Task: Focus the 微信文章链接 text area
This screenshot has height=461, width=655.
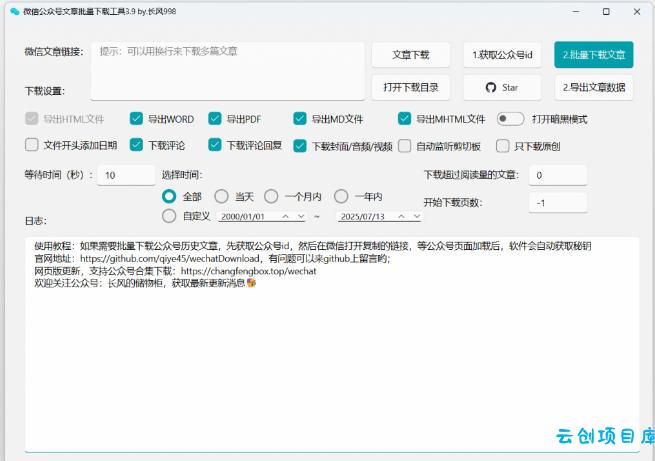Action: (x=228, y=71)
